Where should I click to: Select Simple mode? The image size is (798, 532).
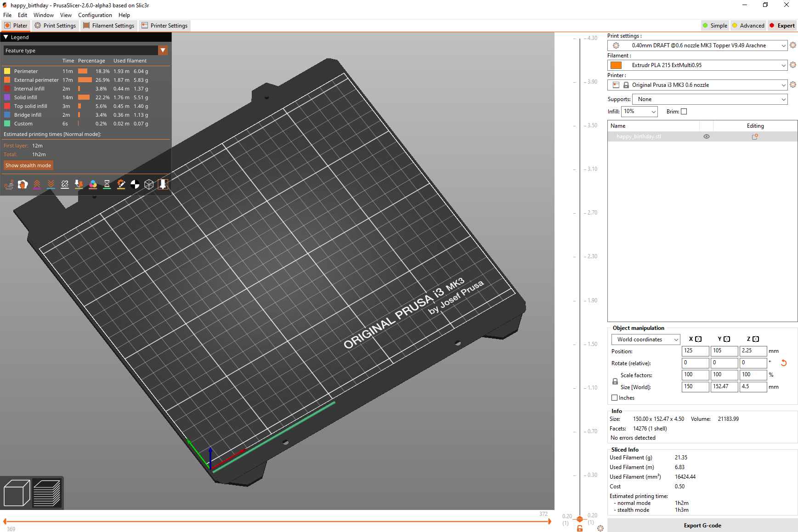coord(715,26)
